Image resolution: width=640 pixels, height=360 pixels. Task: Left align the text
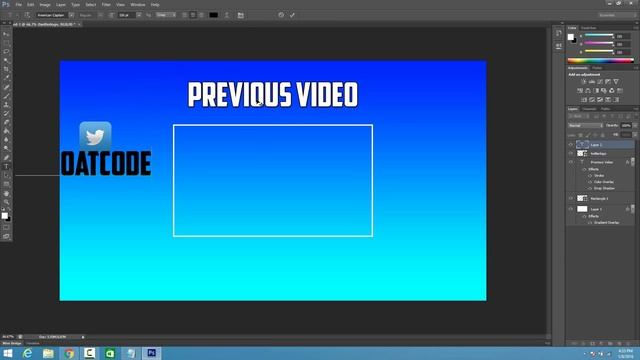tap(184, 15)
